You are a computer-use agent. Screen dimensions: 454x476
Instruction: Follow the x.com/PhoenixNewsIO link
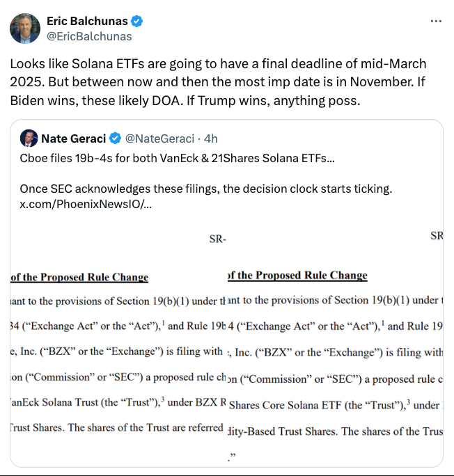[x=86, y=204]
